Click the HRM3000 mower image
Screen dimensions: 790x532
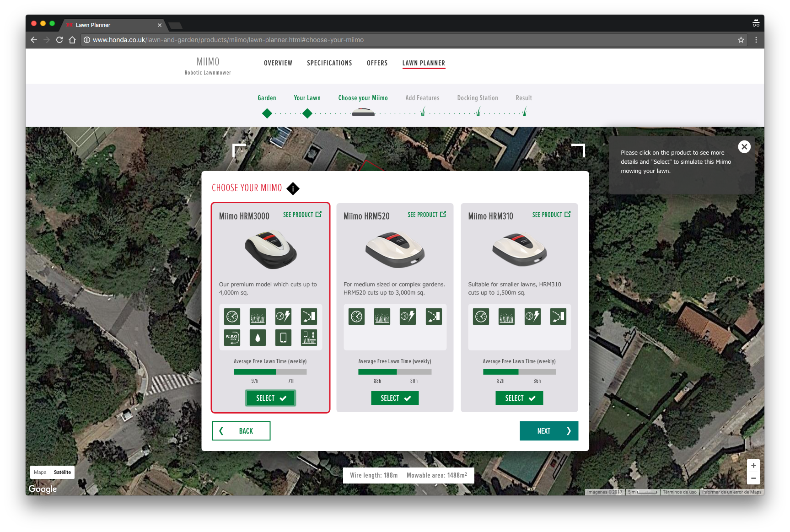[x=271, y=249]
